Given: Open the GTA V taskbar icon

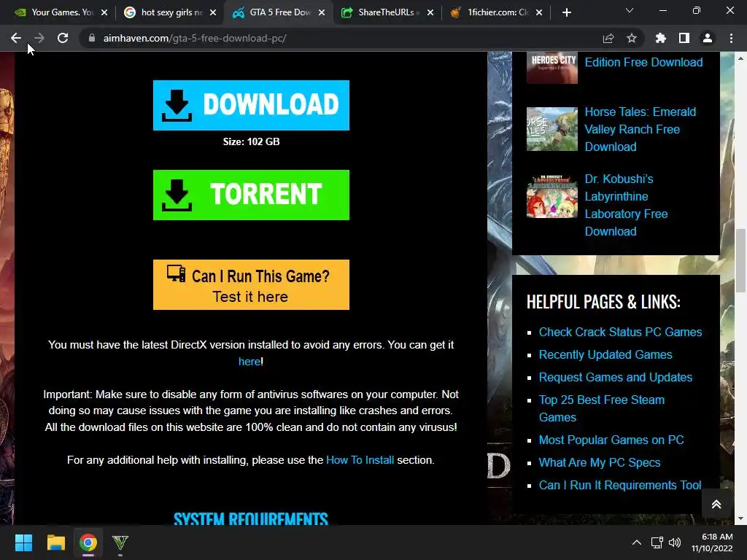Looking at the screenshot, I should 120,542.
